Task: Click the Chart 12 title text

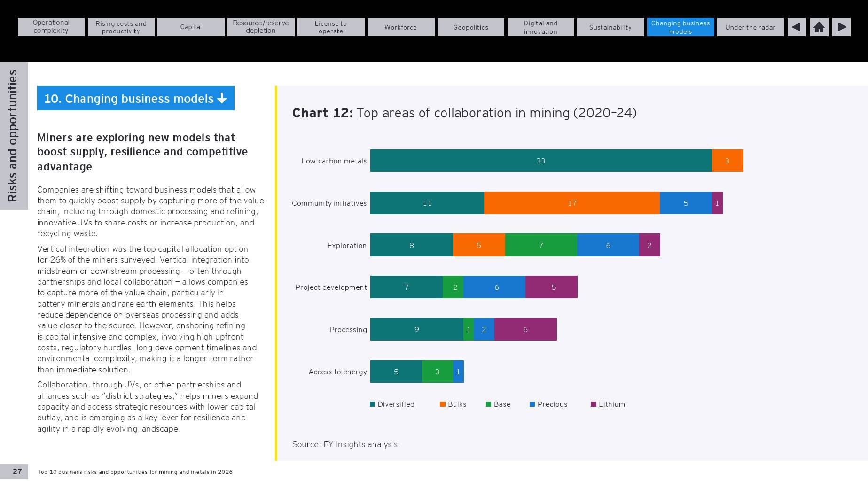Action: (x=464, y=113)
